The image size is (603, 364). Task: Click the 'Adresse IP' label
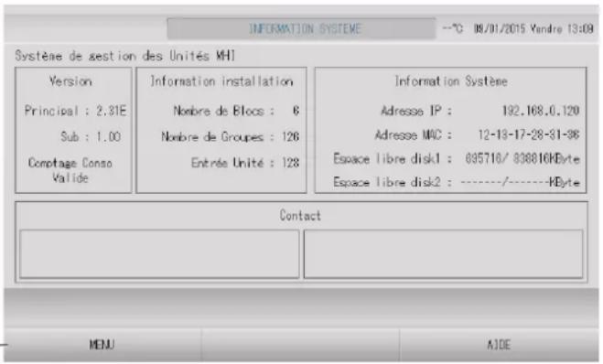[416, 111]
